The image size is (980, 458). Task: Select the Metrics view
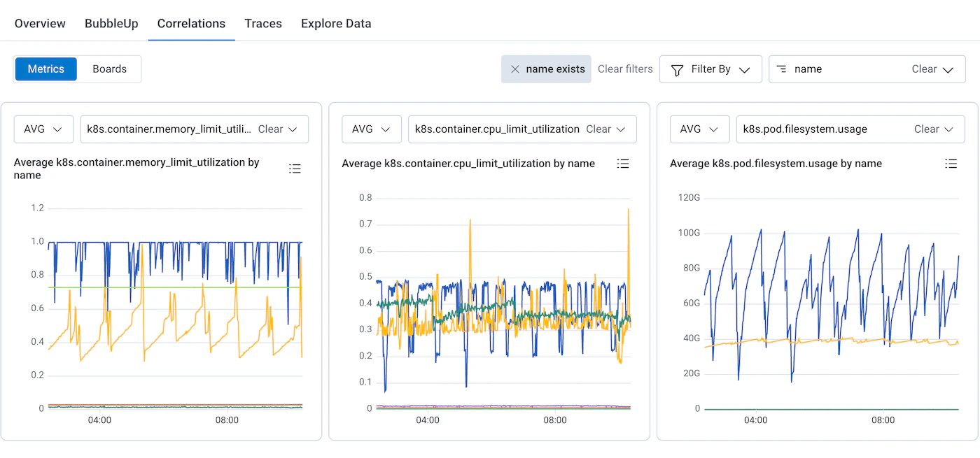[x=45, y=69]
